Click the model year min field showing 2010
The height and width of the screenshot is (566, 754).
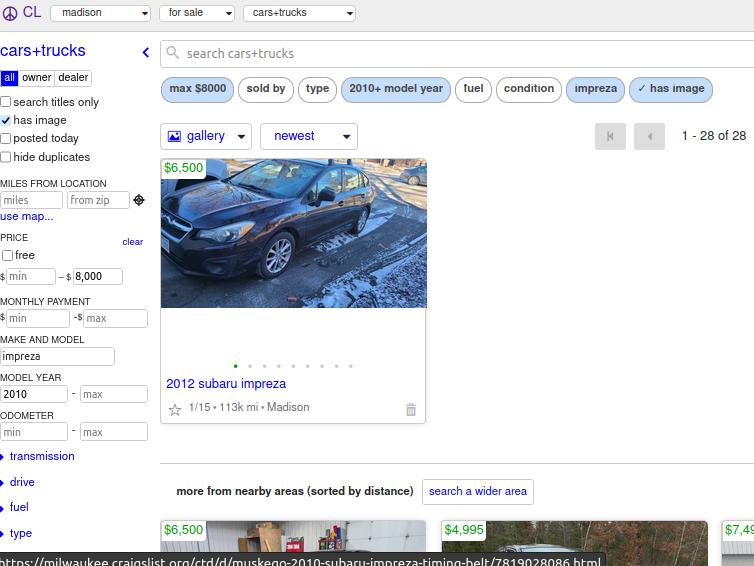pos(34,394)
